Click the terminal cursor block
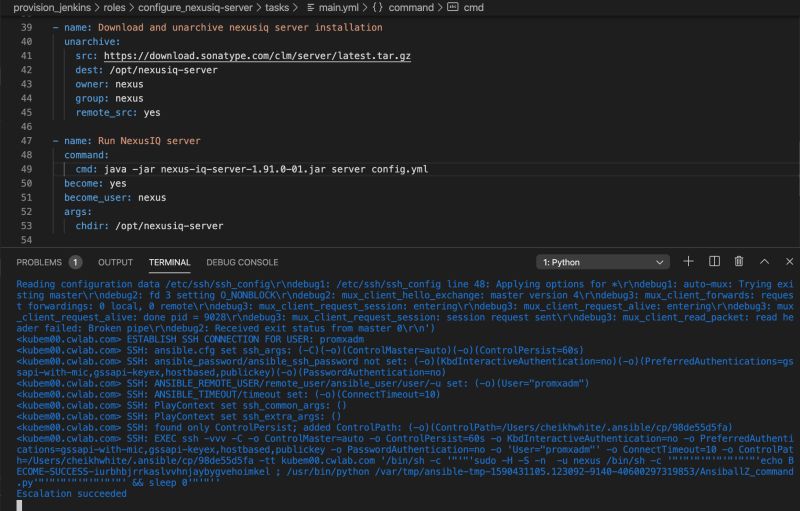The height and width of the screenshot is (511, 800). tap(19, 505)
